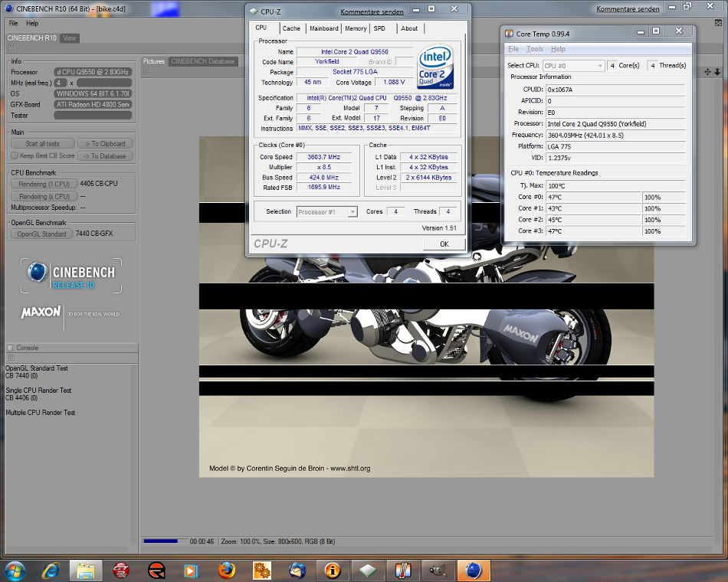Open the Processor #1 selection dropdown in CPU-Z
728x582 pixels.
tap(327, 211)
